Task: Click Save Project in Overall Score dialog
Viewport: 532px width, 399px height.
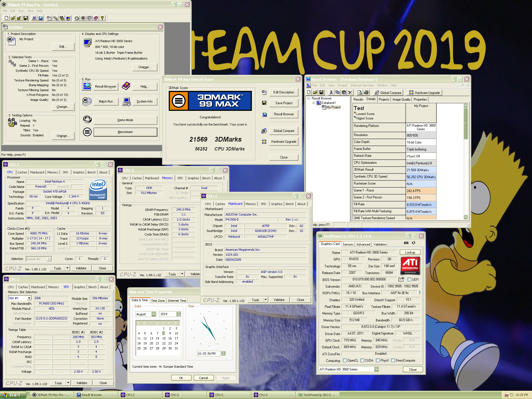Action: (x=284, y=103)
